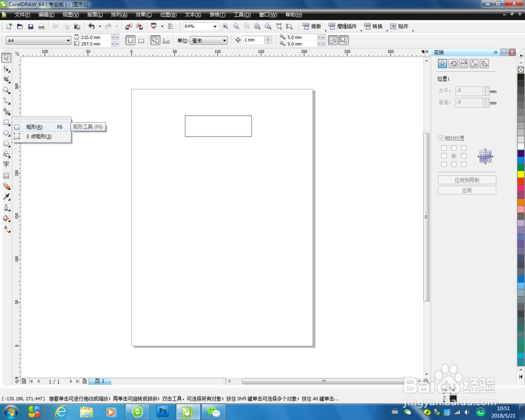This screenshot has height=420, width=525.
Task: Click the Print icon
Action: click(x=41, y=26)
